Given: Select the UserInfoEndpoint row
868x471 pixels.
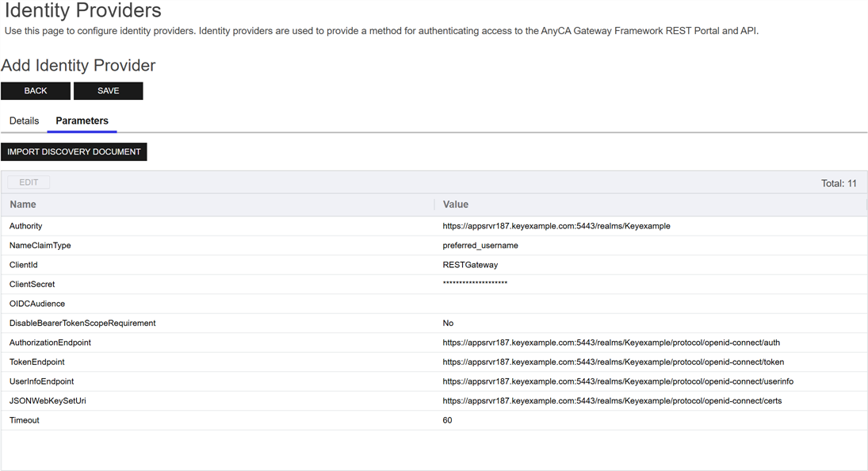Looking at the screenshot, I should point(42,381).
